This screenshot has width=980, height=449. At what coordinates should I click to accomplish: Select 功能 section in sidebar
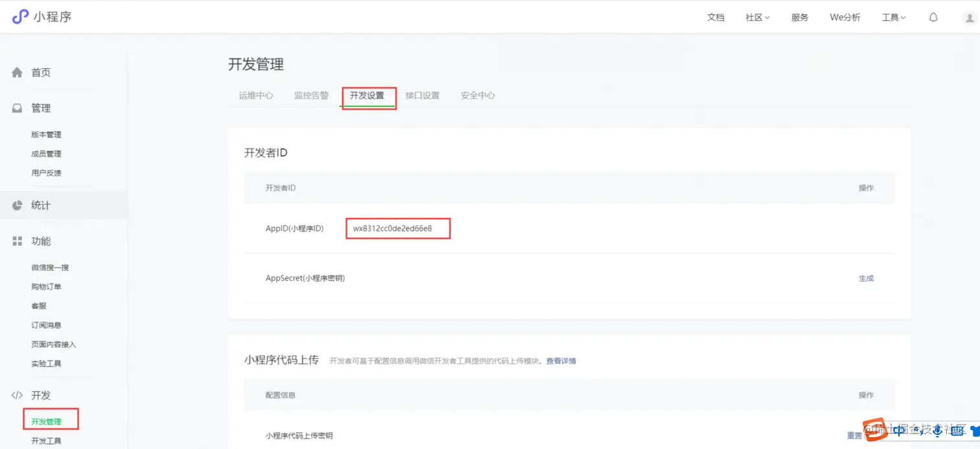tap(41, 241)
